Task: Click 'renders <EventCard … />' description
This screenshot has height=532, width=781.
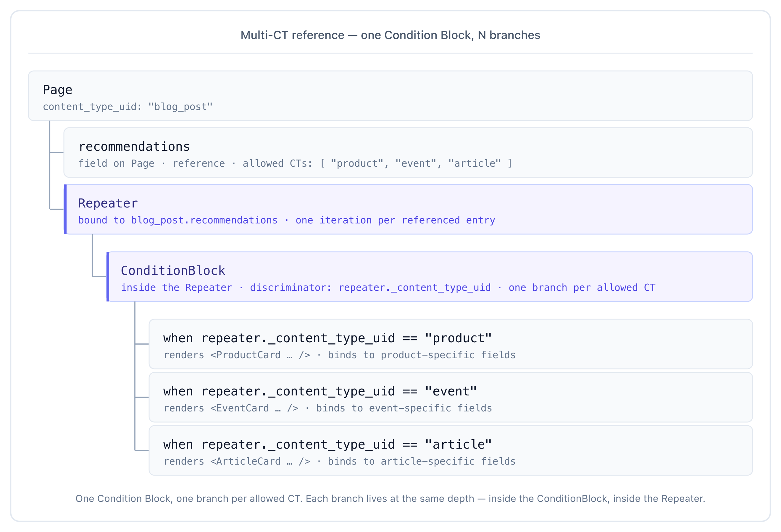Action: pos(328,408)
